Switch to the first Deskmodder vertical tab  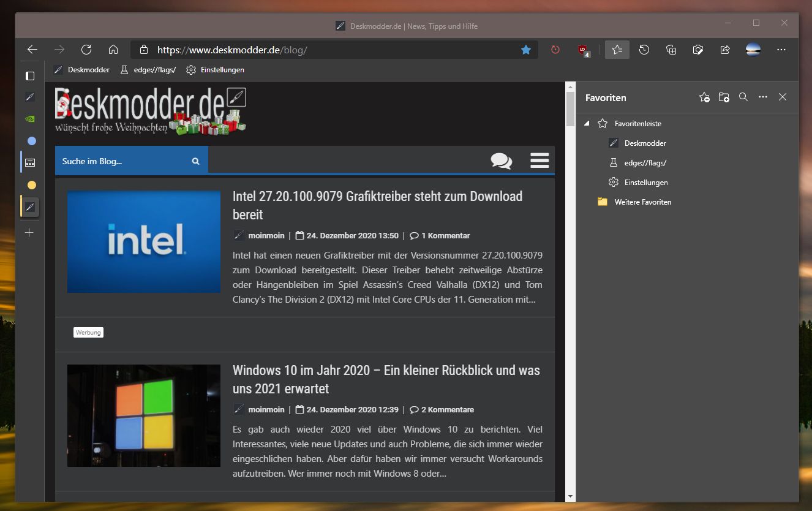[x=29, y=97]
